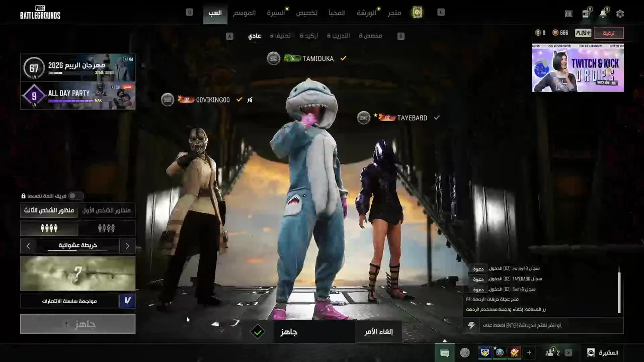The width and height of the screenshot is (644, 362).
Task: Click the Q key shortcut left of tabs
Action: [189, 12]
